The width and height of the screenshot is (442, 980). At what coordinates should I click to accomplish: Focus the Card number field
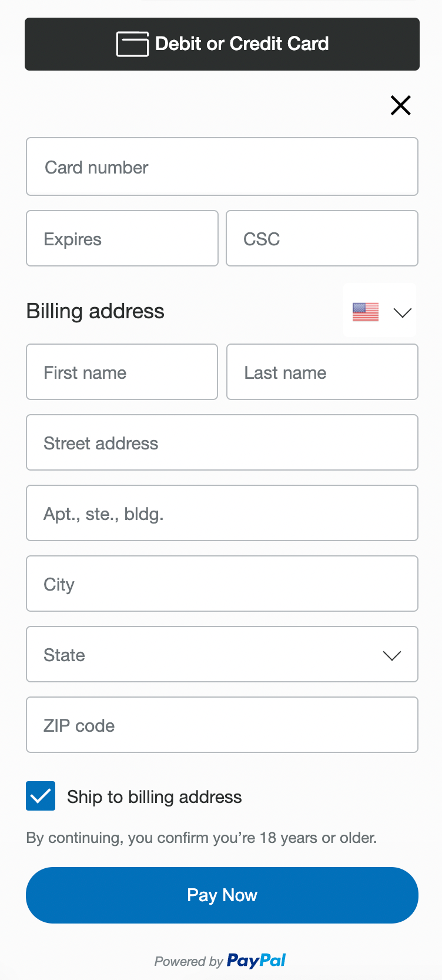[222, 166]
